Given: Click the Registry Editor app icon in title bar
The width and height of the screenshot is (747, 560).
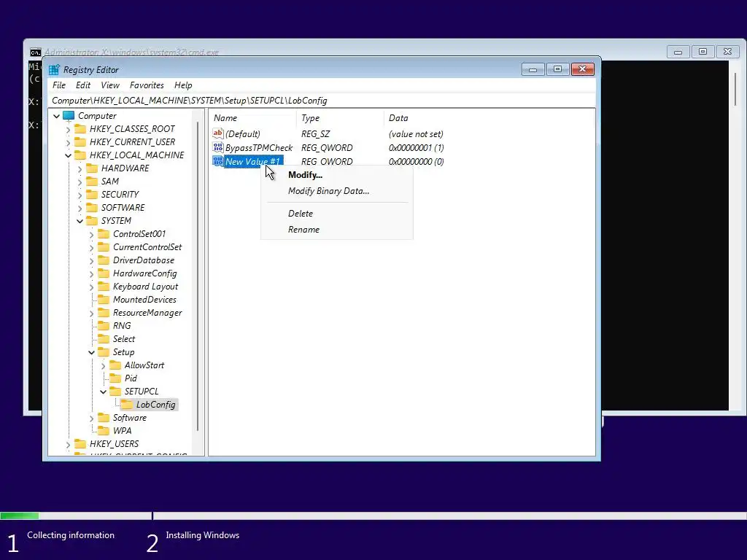Looking at the screenshot, I should click(x=54, y=69).
